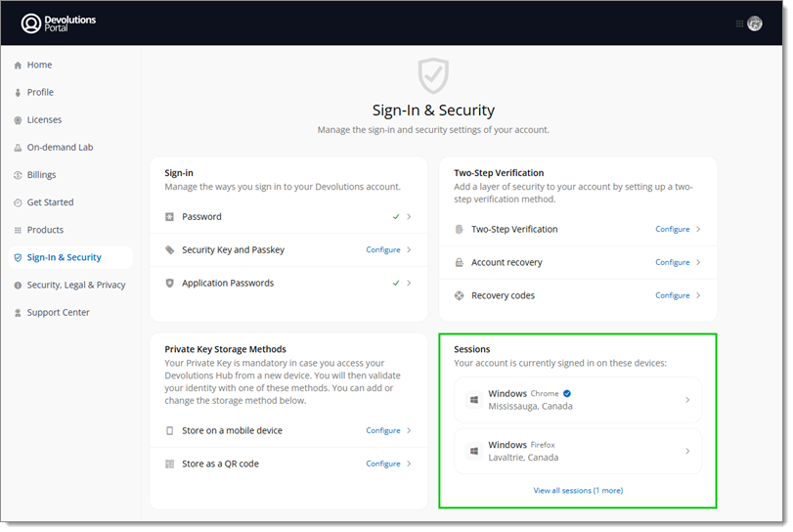Open Profile in the sidebar

[40, 93]
